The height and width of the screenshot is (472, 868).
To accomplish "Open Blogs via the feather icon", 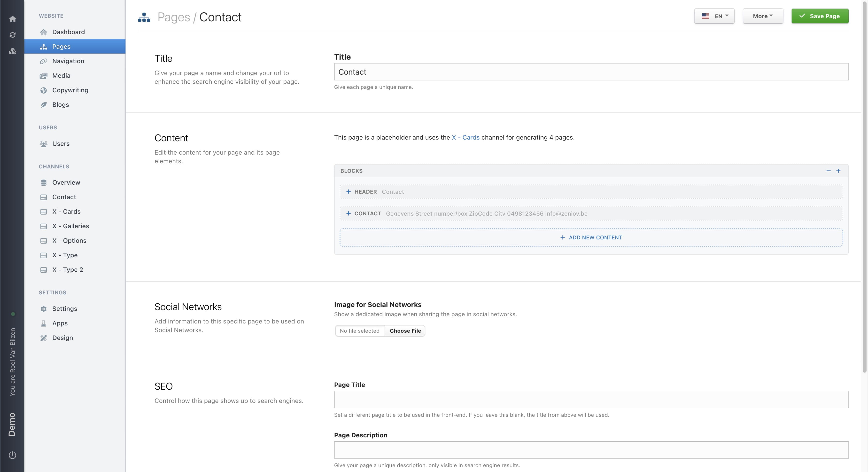I will point(43,104).
